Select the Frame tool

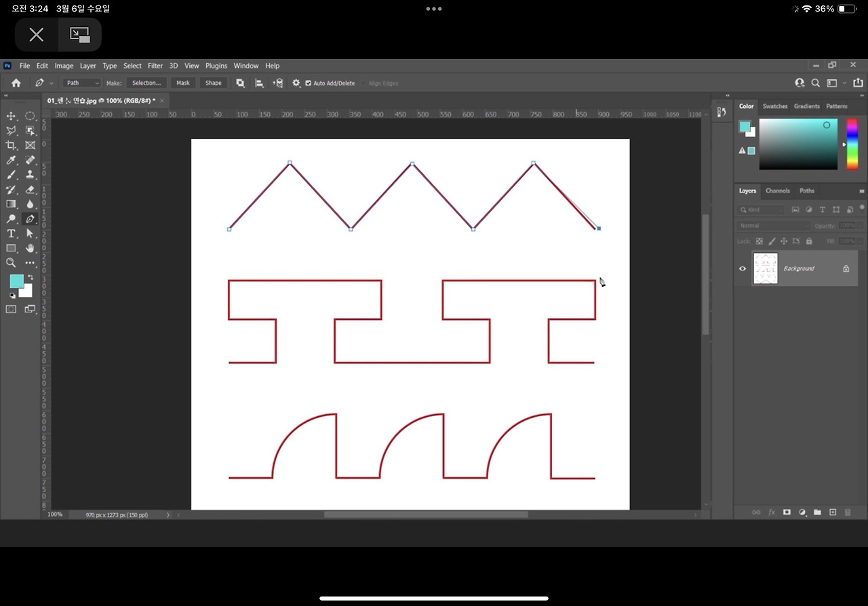click(x=30, y=146)
